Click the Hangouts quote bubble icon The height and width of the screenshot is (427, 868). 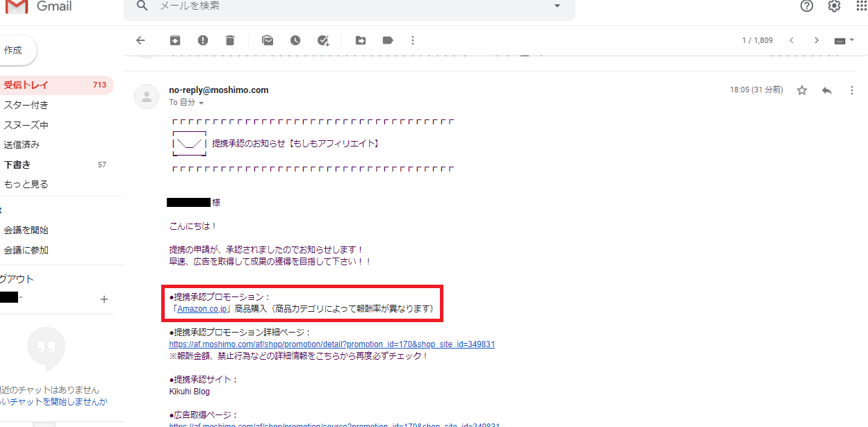click(x=47, y=349)
